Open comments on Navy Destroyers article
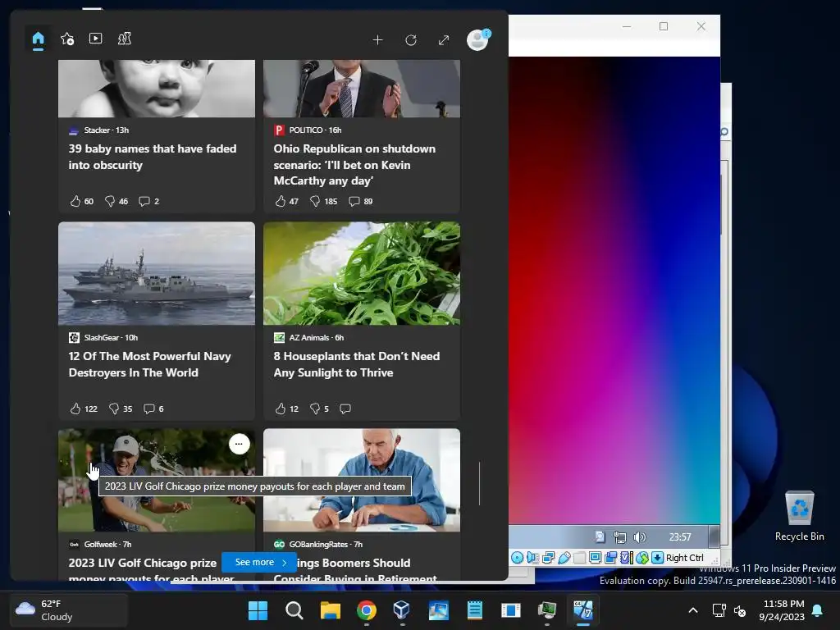Viewport: 840px width, 630px height. coord(153,409)
